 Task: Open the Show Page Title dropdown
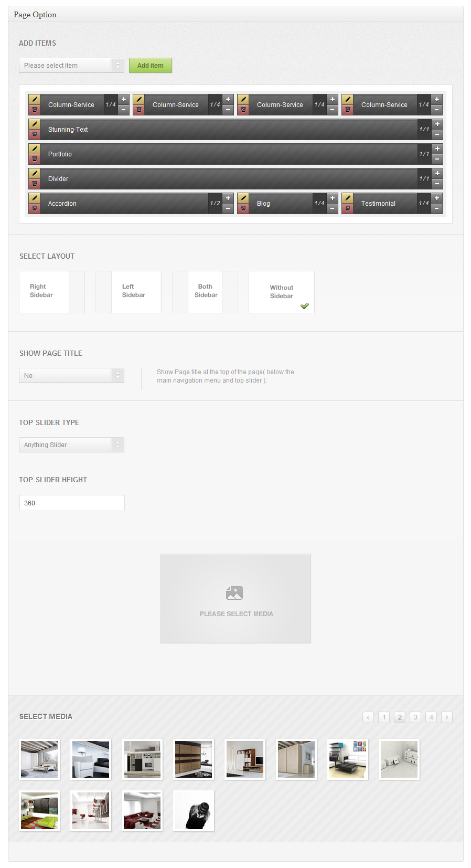pos(71,376)
